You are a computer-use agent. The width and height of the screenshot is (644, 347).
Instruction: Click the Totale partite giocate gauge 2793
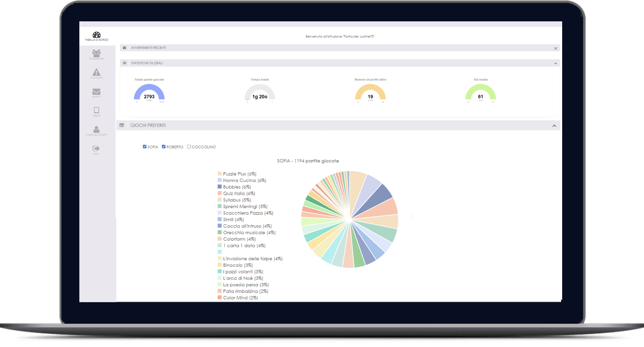(x=149, y=93)
